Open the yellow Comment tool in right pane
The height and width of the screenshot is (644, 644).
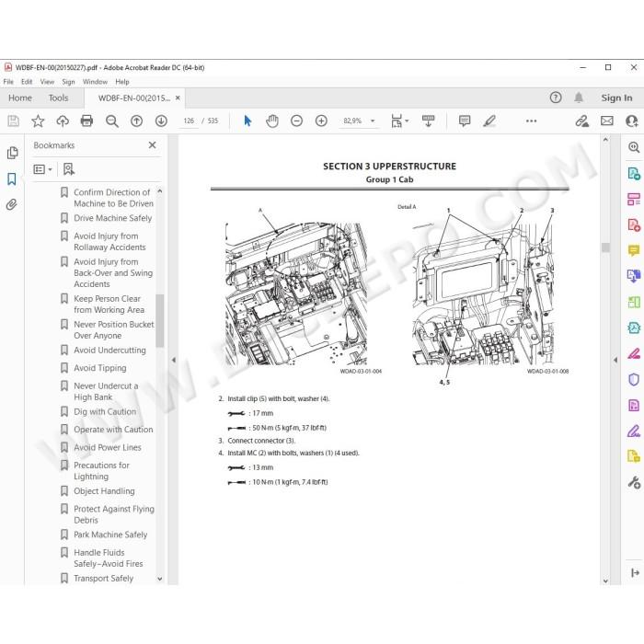click(x=634, y=250)
